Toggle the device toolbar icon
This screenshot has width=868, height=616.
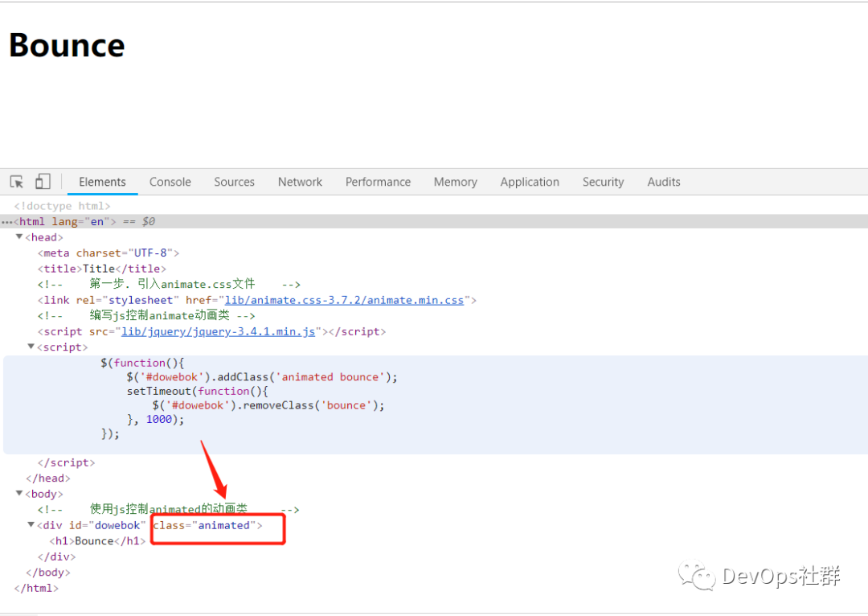(43, 182)
